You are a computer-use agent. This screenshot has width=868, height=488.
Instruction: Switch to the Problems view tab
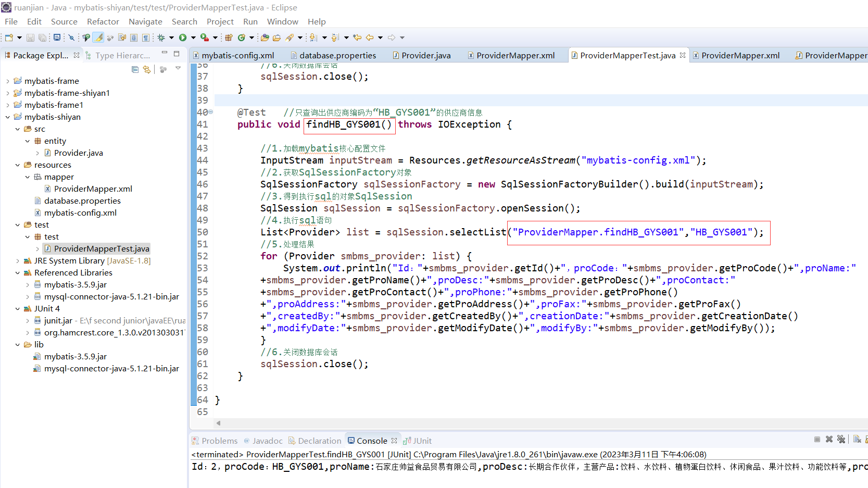click(x=219, y=440)
